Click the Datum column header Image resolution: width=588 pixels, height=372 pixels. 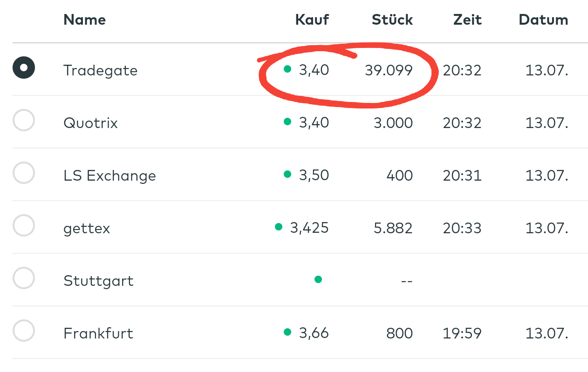[x=543, y=20]
